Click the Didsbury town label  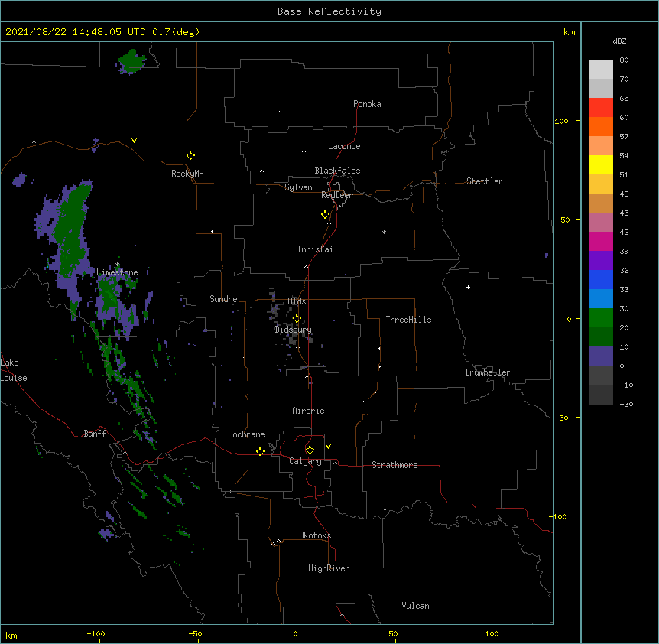pyautogui.click(x=294, y=330)
